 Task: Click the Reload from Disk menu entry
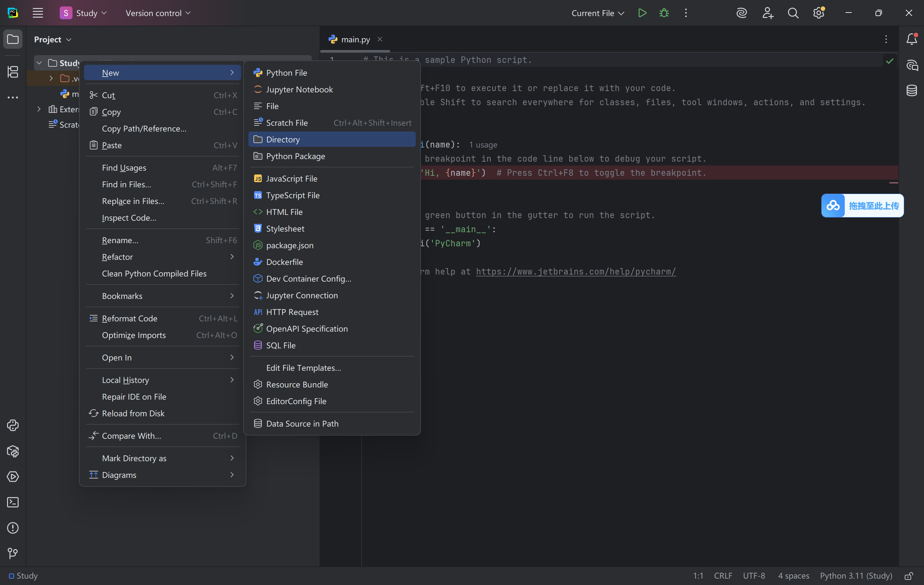133,413
